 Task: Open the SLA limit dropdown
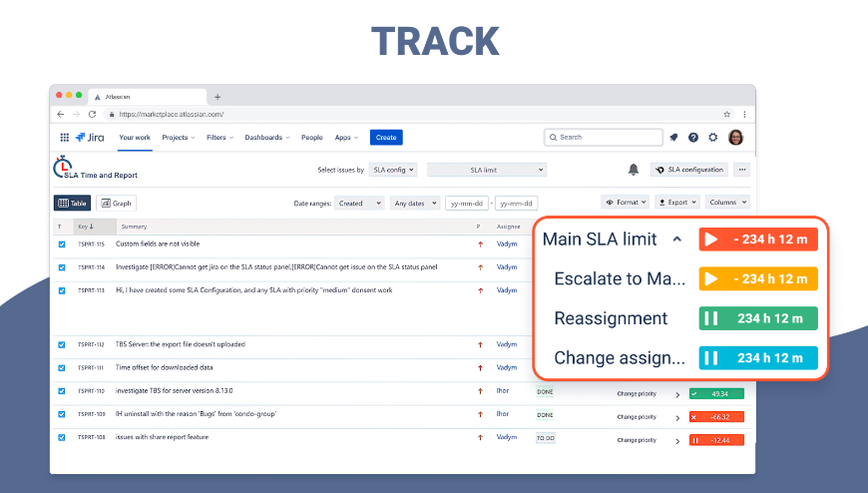click(x=487, y=170)
